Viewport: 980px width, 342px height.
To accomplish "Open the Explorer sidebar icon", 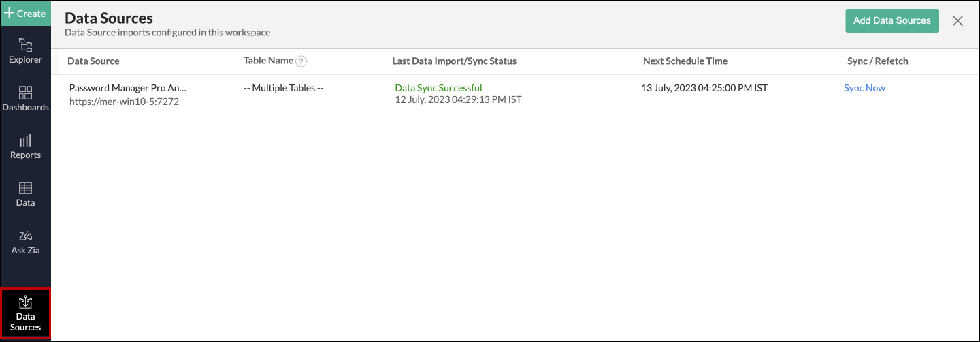I will 25,51.
